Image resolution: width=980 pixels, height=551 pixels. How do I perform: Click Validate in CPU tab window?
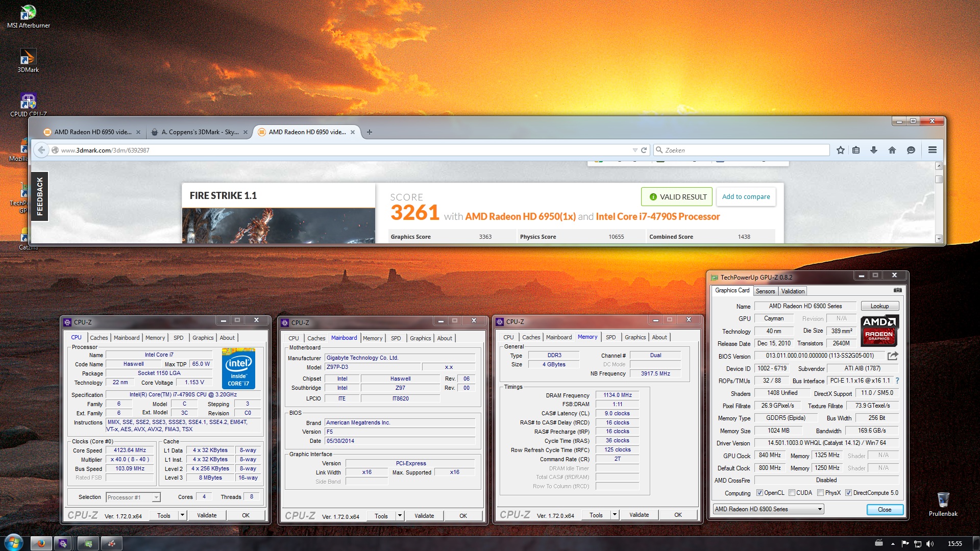click(x=207, y=515)
